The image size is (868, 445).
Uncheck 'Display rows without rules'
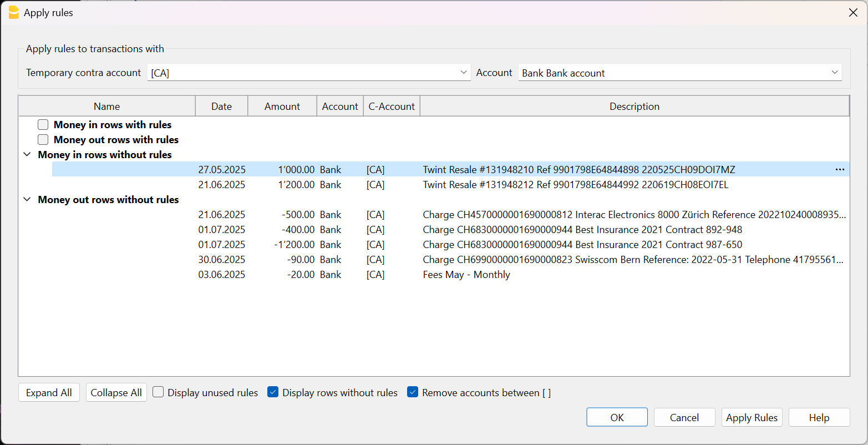(273, 392)
